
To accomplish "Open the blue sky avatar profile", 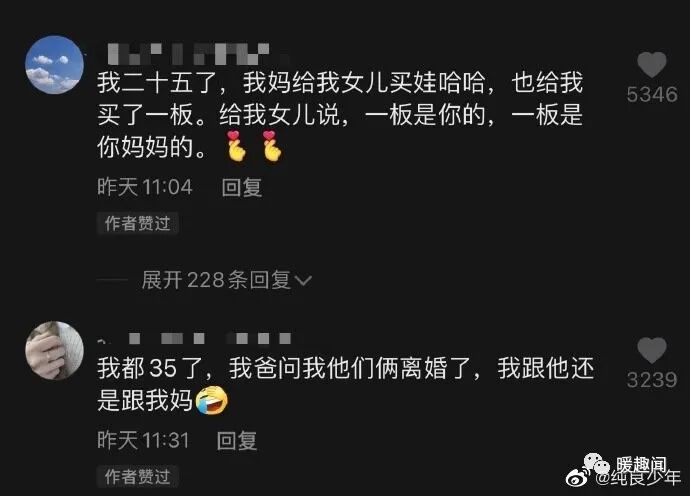I will click(x=55, y=65).
